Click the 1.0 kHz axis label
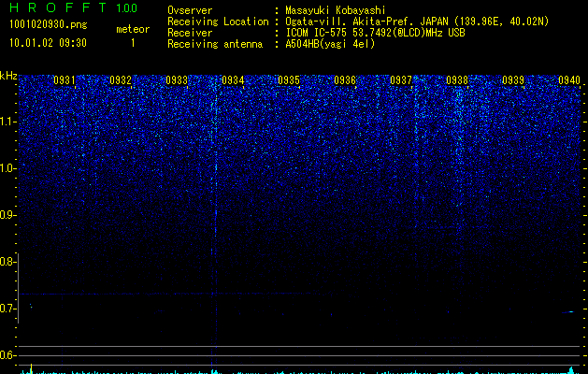The width and height of the screenshot is (588, 374). pos(7,168)
